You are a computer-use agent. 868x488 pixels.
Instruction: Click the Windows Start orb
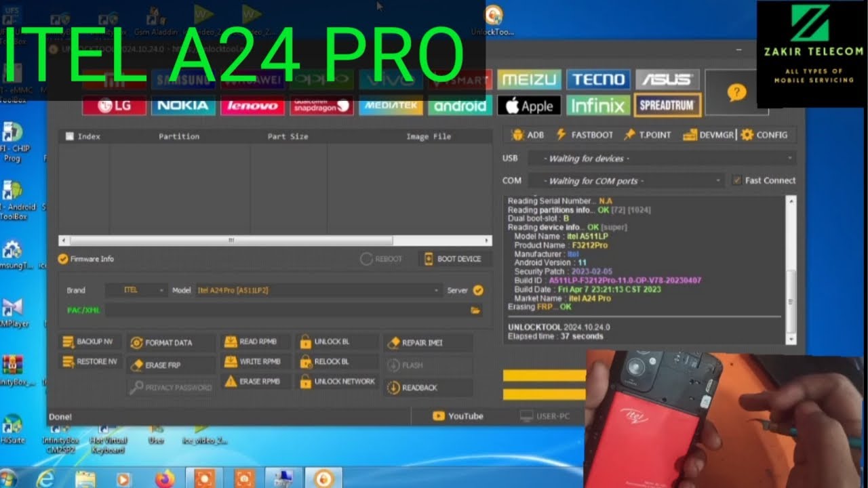point(8,478)
